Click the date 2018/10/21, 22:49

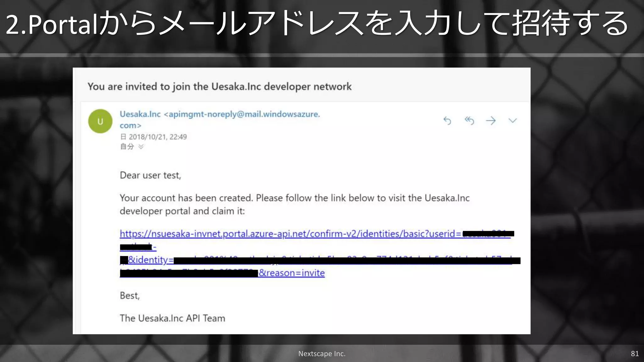(158, 137)
